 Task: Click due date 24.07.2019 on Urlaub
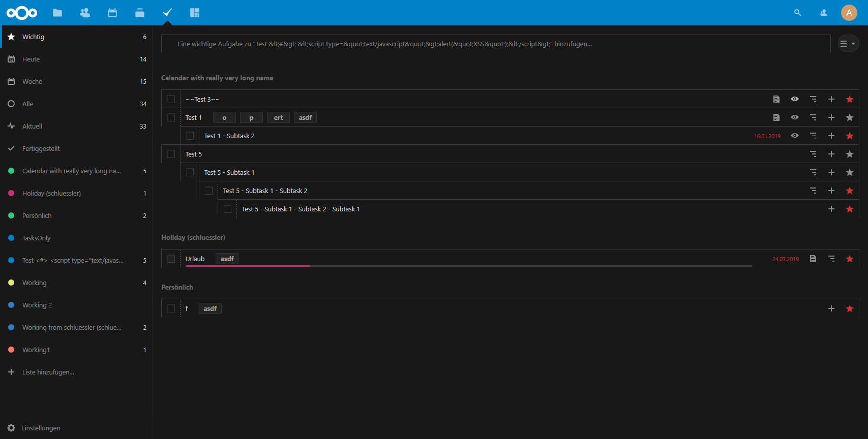point(785,259)
